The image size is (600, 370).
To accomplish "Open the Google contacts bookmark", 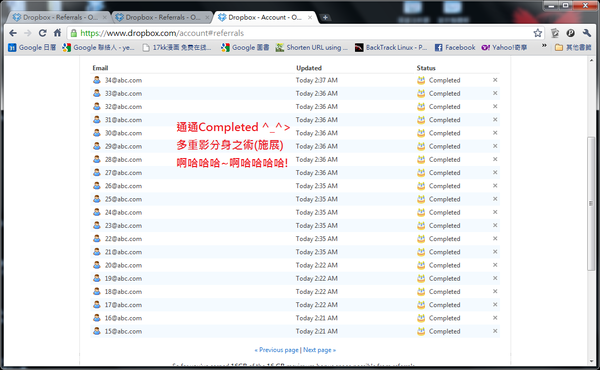I will [x=99, y=47].
